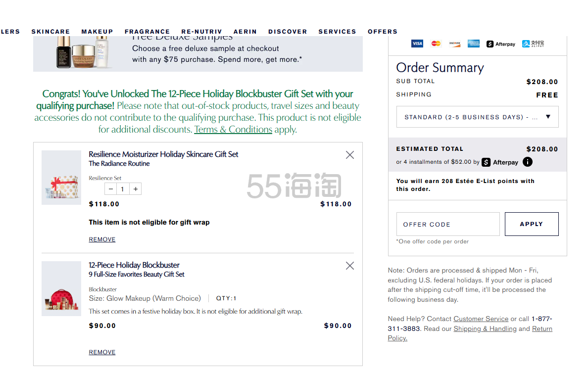Viewport: 588px width, 371px height.
Task: Click the Visa payment icon
Action: pyautogui.click(x=417, y=44)
